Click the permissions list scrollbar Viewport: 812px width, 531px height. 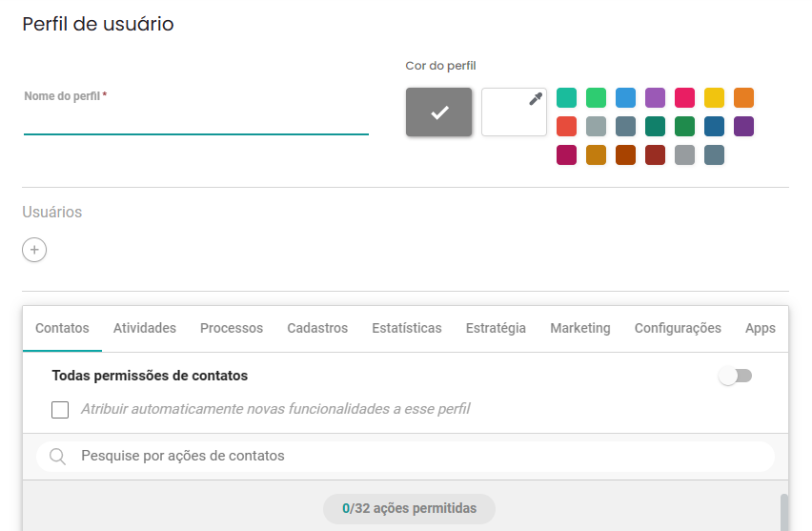pyautogui.click(x=784, y=513)
